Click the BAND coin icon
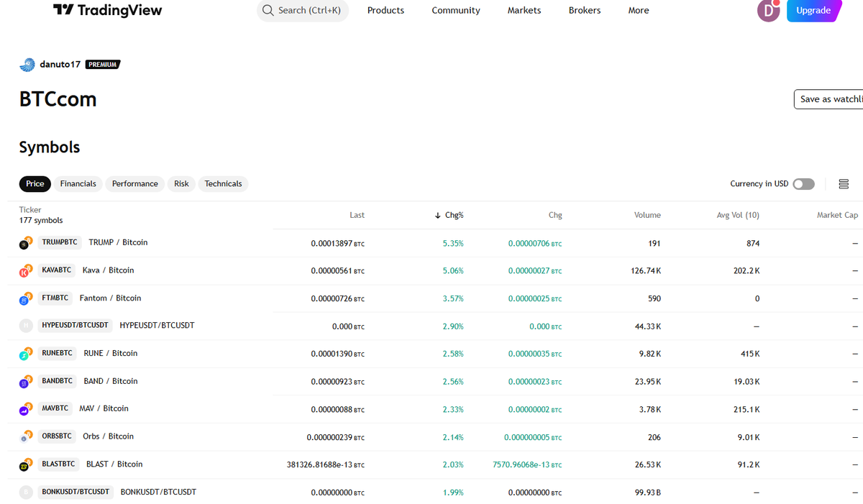Viewport: 863px width, 504px height. 26,382
